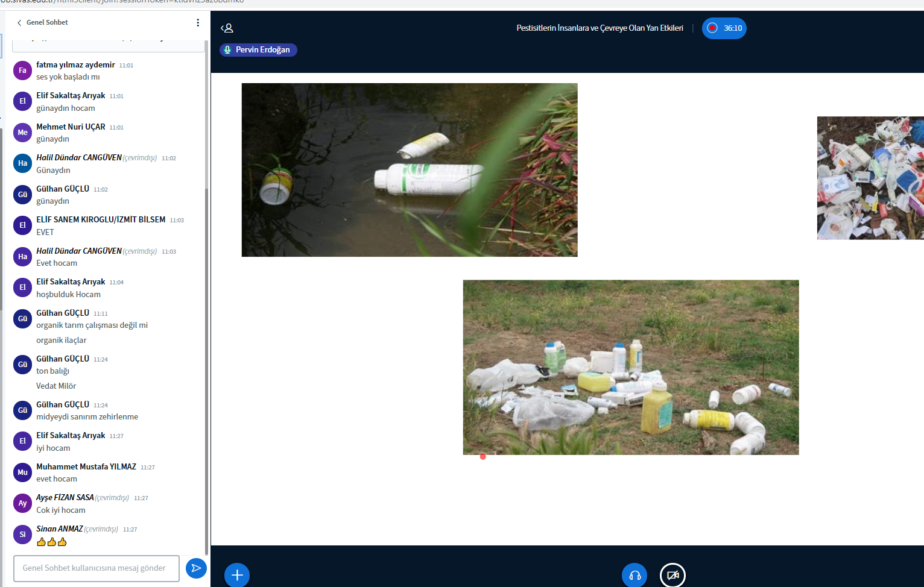Focus the Genel Sohbet message input
Viewport: 924px width, 587px height.
coord(97,568)
